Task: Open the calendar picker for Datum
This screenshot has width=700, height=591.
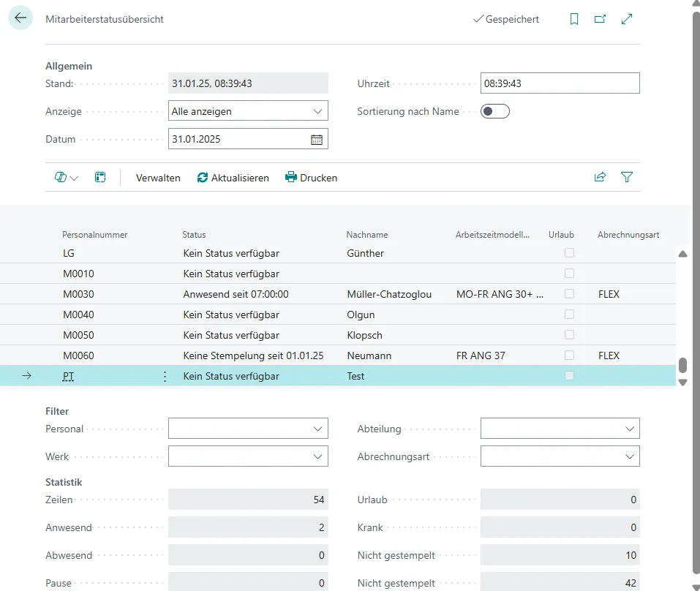Action: tap(317, 139)
